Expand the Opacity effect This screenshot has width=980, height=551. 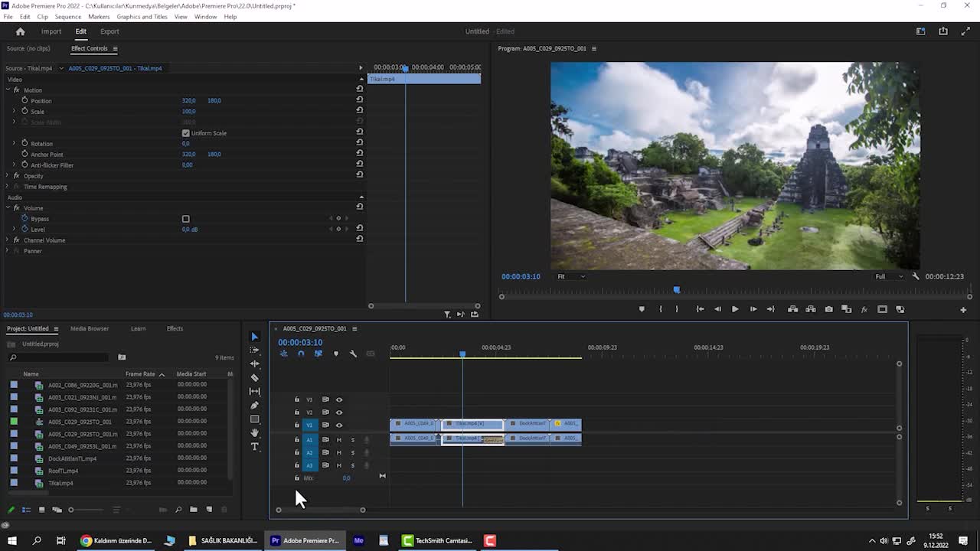[x=8, y=175]
